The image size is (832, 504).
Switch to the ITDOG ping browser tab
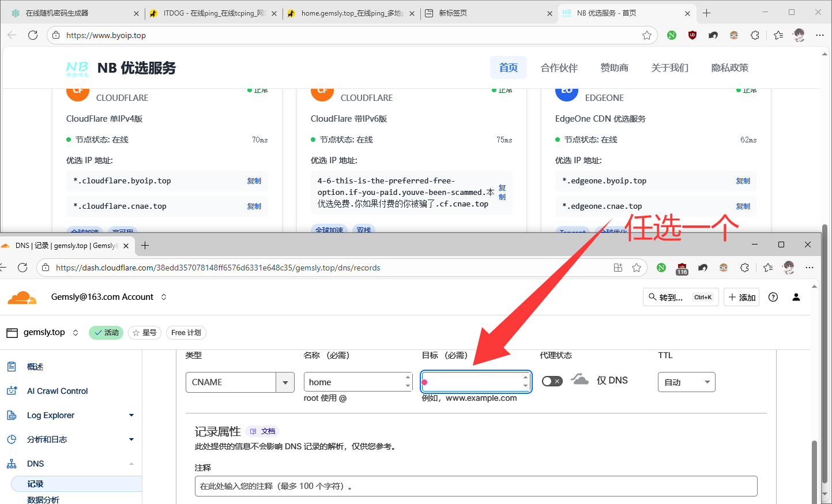(212, 13)
